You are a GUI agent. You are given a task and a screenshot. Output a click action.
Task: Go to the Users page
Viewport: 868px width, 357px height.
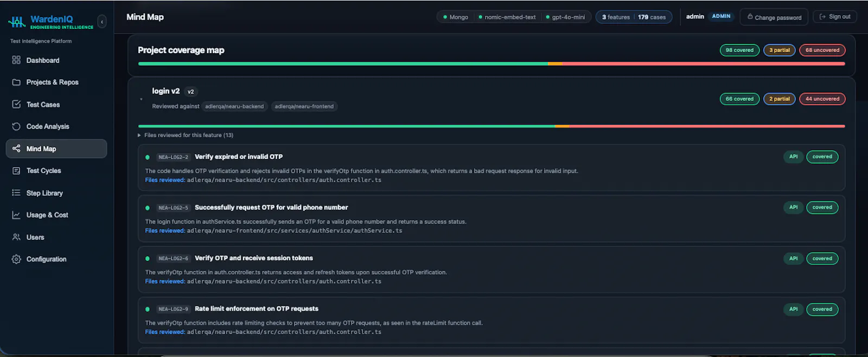56,237
